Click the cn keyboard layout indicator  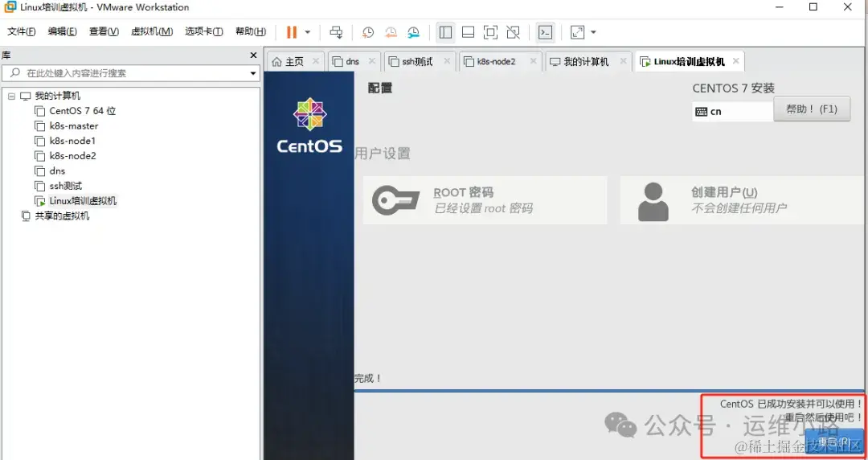click(732, 112)
